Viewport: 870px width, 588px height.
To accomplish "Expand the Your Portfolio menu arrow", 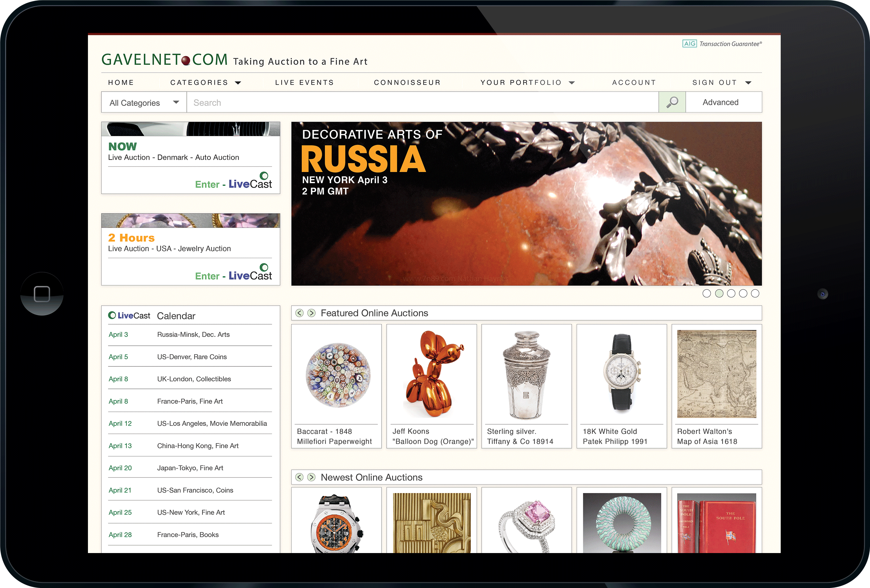I will [572, 83].
